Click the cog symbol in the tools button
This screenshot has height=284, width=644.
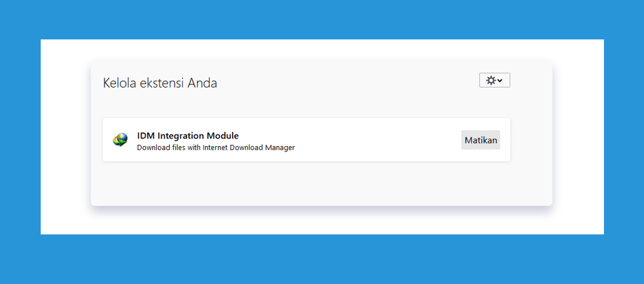click(491, 80)
